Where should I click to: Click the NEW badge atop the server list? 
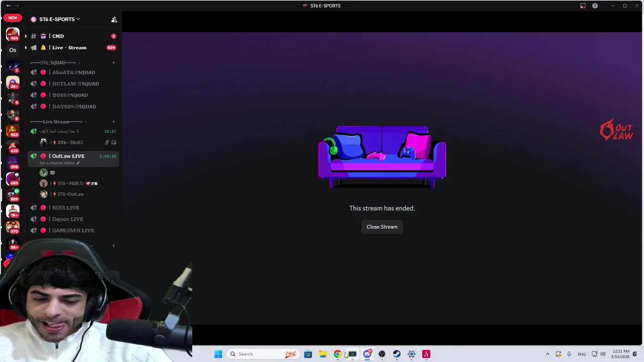coord(13,18)
